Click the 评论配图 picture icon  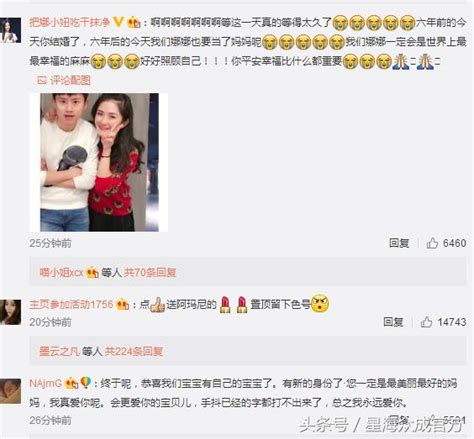(x=42, y=80)
